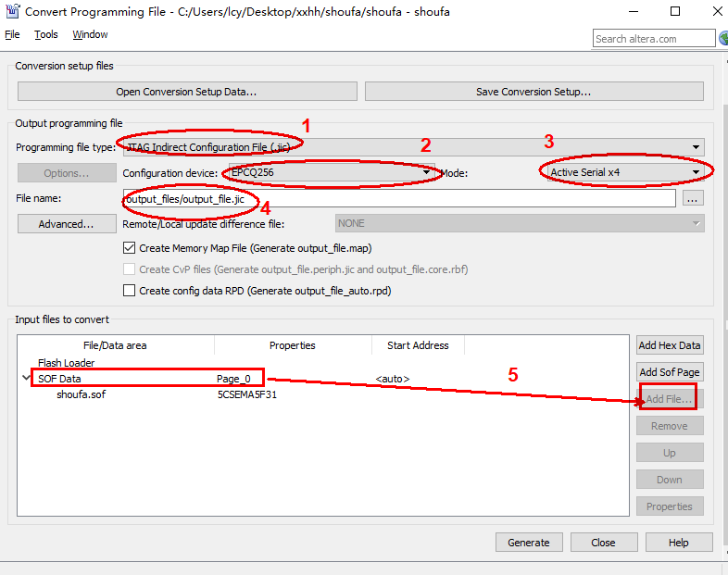Click Add Sof Page button
The image size is (728, 575).
(x=670, y=372)
